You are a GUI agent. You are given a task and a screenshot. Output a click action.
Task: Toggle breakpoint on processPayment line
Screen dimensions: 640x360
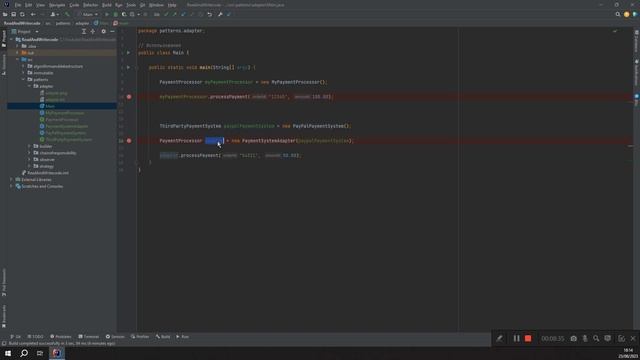pyautogui.click(x=129, y=97)
